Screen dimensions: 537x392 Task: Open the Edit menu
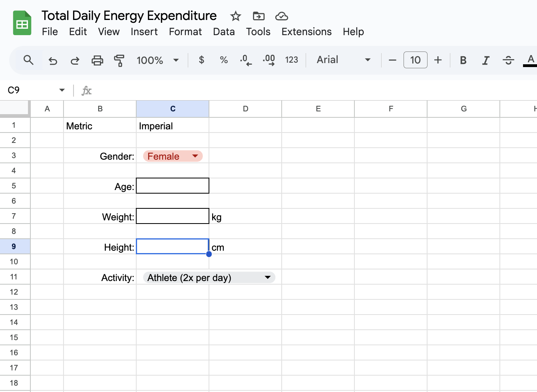coord(78,32)
